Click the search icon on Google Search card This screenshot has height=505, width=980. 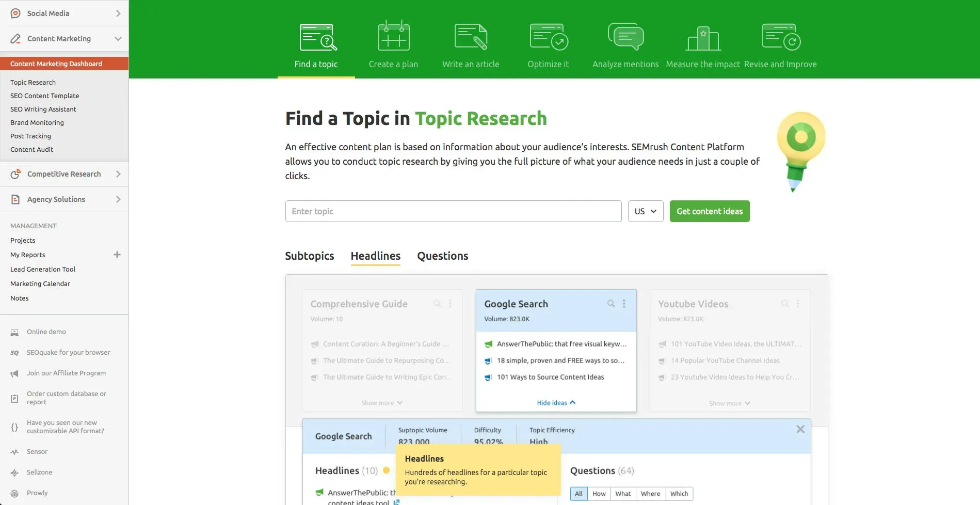click(x=611, y=304)
